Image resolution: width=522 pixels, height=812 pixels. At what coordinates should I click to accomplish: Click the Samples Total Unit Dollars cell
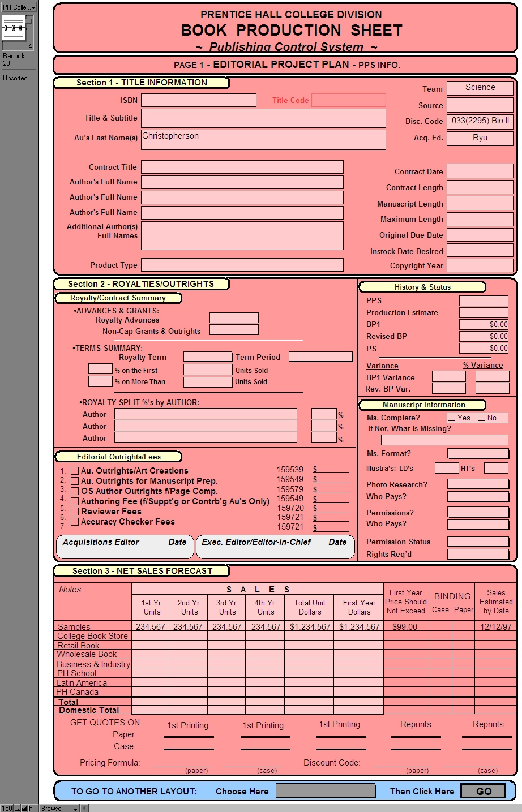309,627
